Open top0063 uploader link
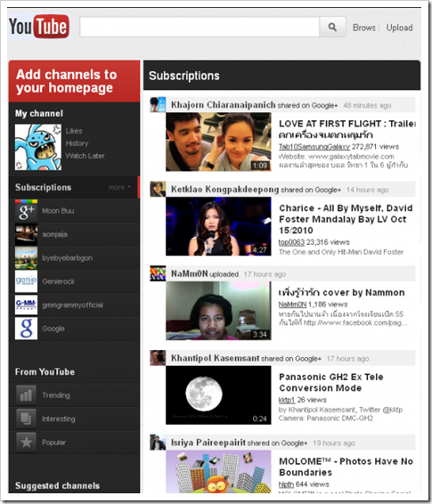Viewport: 432px width, 504px height. coord(291,242)
